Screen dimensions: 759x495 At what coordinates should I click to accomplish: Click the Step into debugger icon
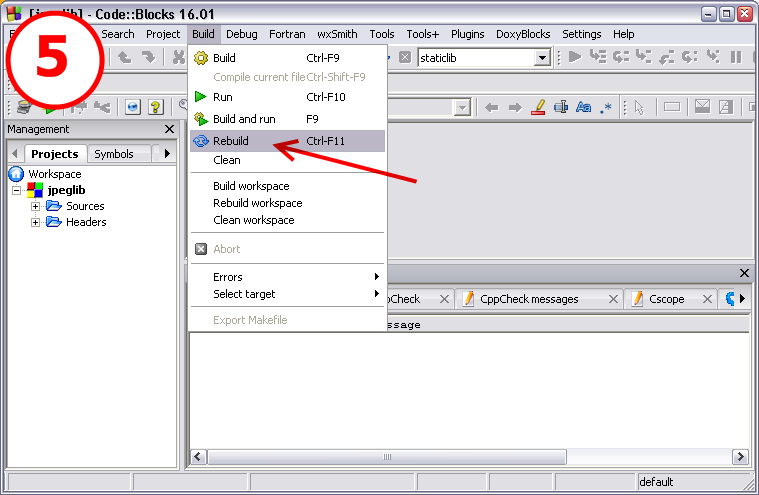click(x=644, y=57)
